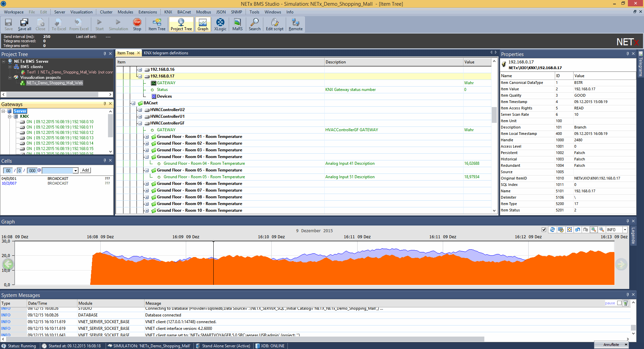Image resolution: width=644 pixels, height=349 pixels.
Task: Open the Server menu
Action: 60,12
